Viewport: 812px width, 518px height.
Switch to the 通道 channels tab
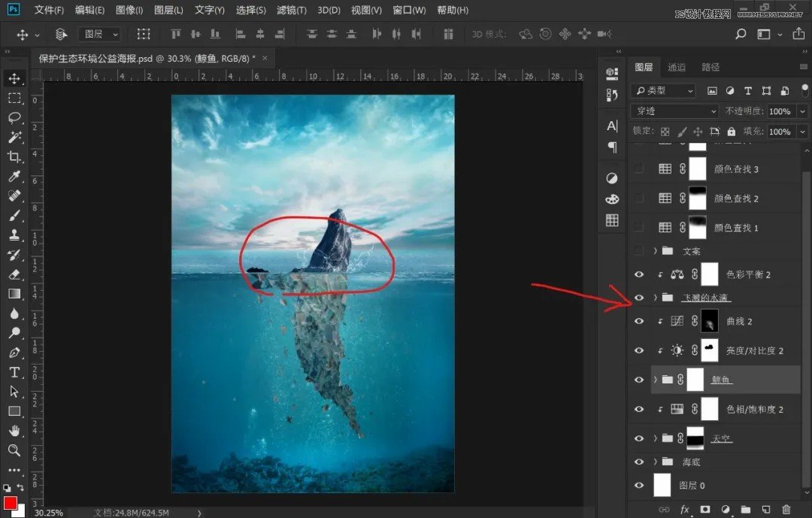tap(677, 68)
